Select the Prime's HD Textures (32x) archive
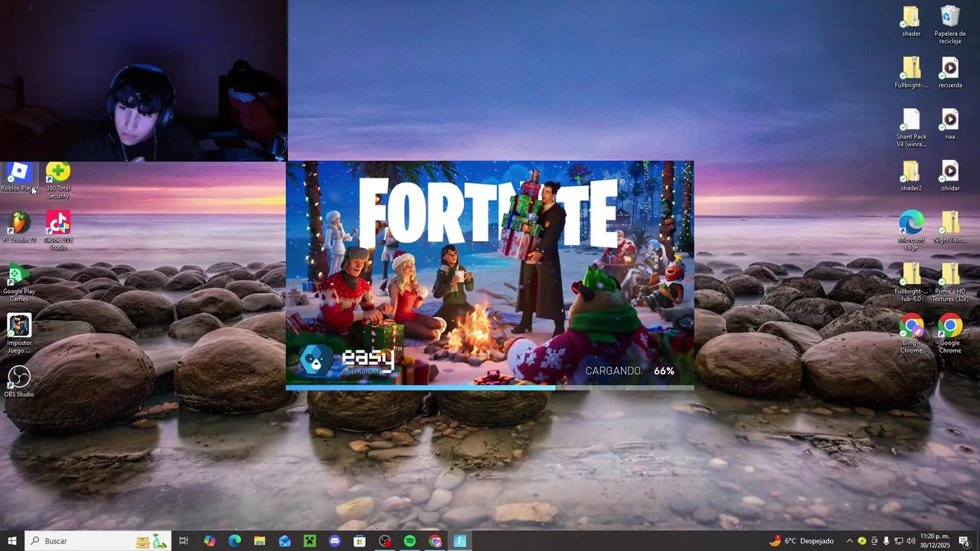The height and width of the screenshot is (551, 980). click(949, 282)
